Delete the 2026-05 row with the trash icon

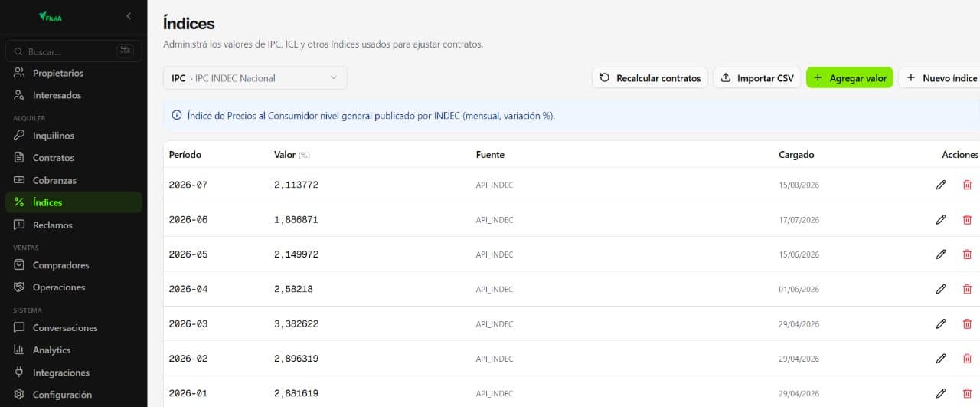pyautogui.click(x=967, y=254)
